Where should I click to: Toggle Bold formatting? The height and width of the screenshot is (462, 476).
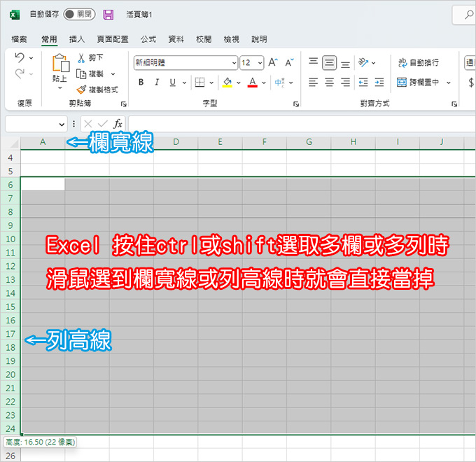click(x=141, y=83)
